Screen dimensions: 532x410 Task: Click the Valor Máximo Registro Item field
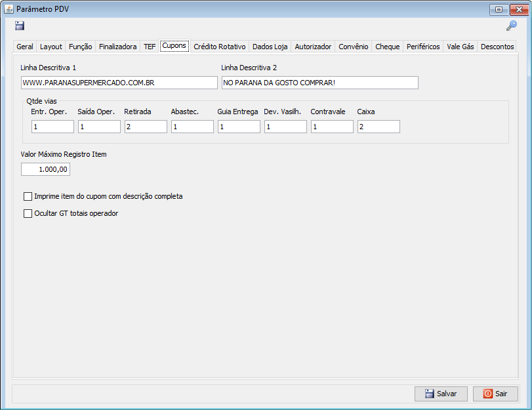[x=45, y=169]
